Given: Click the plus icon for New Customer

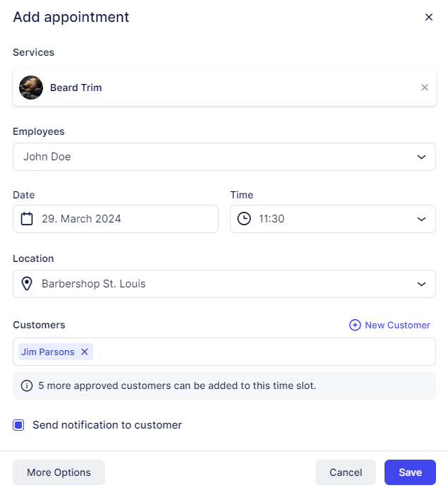Looking at the screenshot, I should (355, 325).
